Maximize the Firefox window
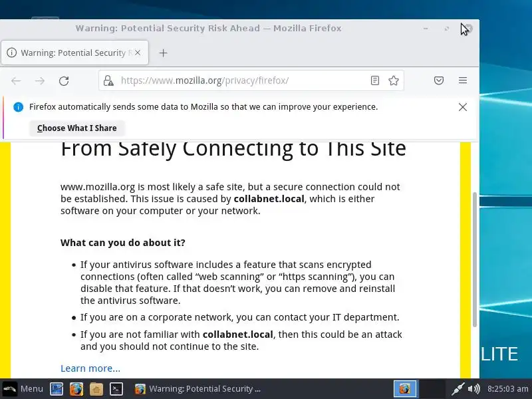 (x=447, y=29)
